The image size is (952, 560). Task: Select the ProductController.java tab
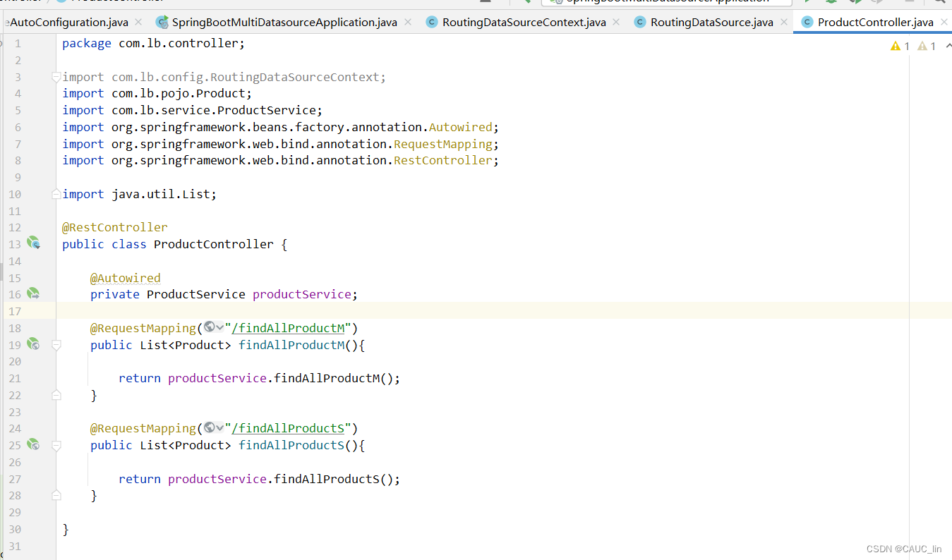tap(875, 22)
